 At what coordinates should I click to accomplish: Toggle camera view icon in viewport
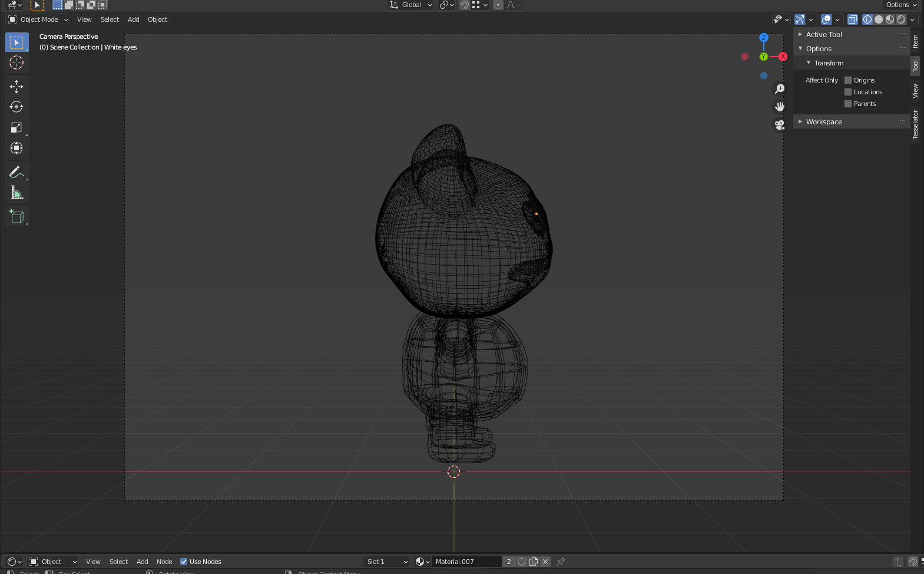(x=780, y=125)
